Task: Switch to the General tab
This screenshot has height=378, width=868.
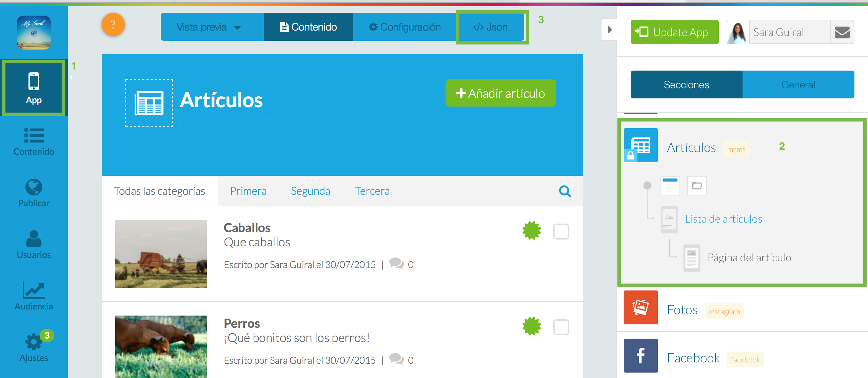Action: tap(798, 84)
